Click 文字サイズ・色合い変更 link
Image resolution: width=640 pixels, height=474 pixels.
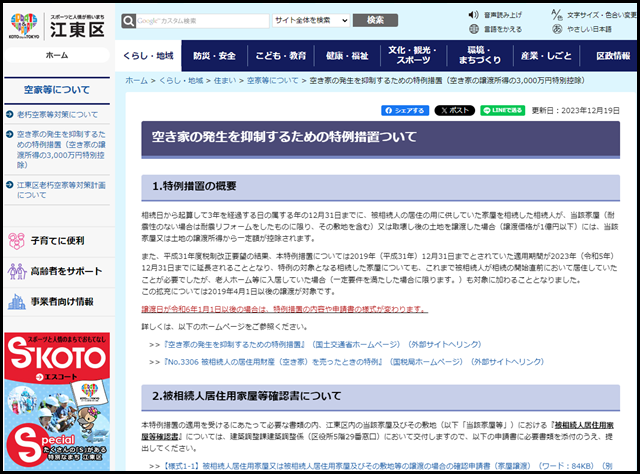tap(602, 15)
